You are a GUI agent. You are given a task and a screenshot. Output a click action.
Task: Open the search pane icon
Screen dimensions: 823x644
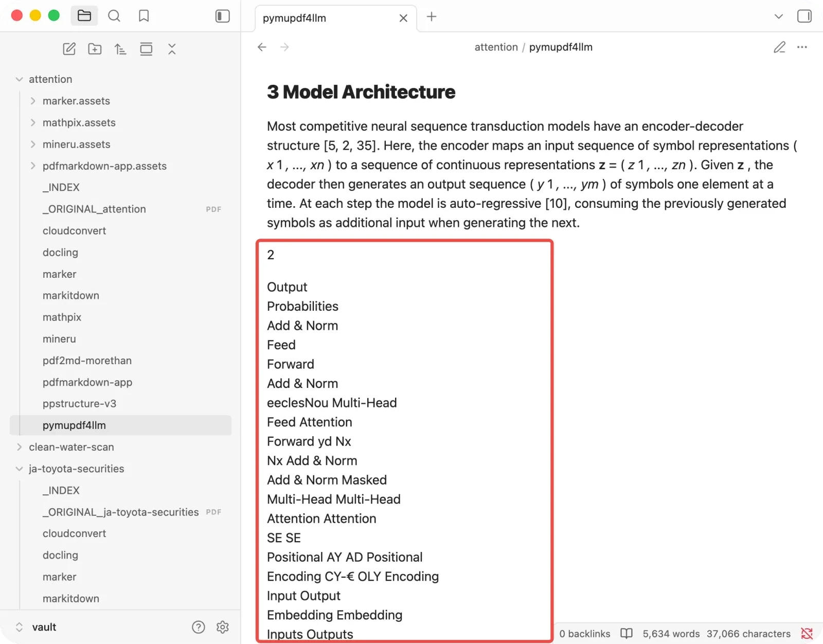coord(114,16)
